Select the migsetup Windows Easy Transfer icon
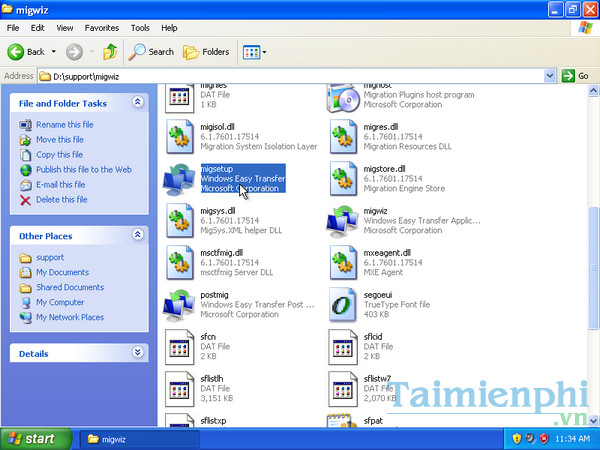Image resolution: width=600 pixels, height=450 pixels. [x=179, y=179]
